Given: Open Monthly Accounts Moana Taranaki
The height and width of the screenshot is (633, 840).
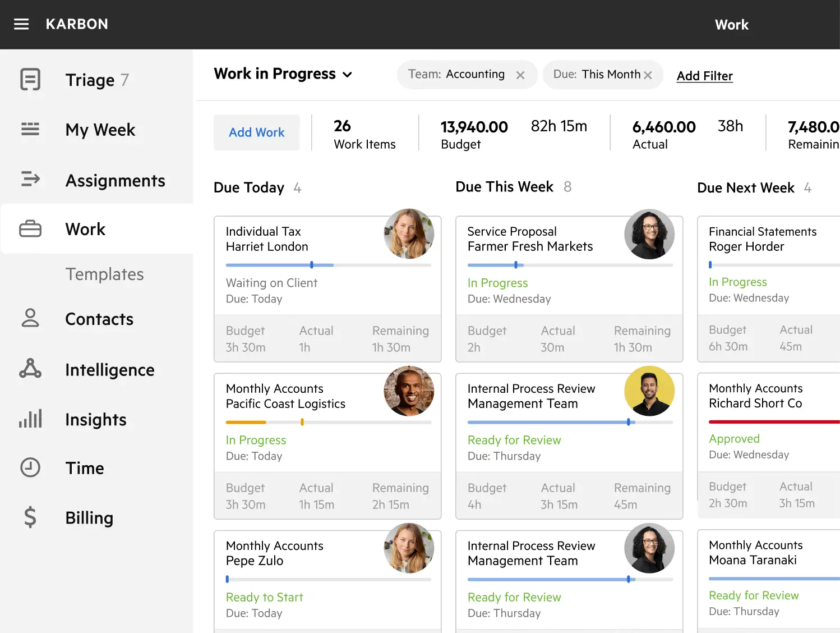Looking at the screenshot, I should pos(768,581).
